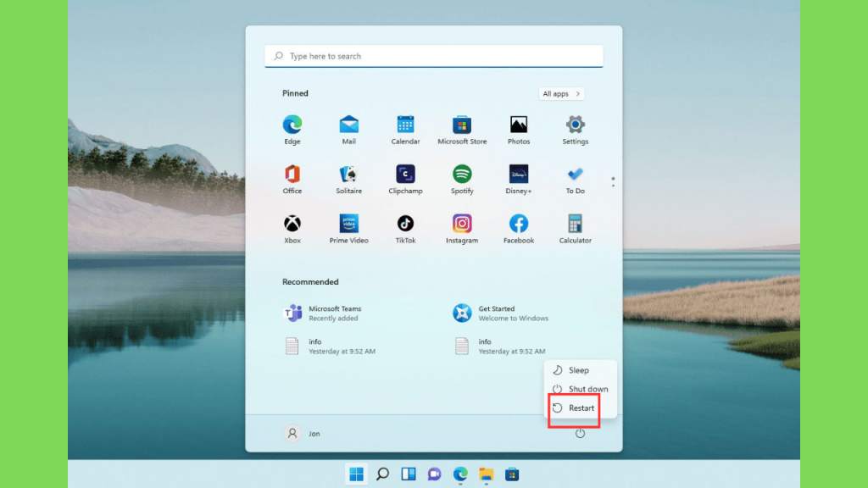The width and height of the screenshot is (868, 488).
Task: Launch the Xbox app
Action: tap(292, 229)
